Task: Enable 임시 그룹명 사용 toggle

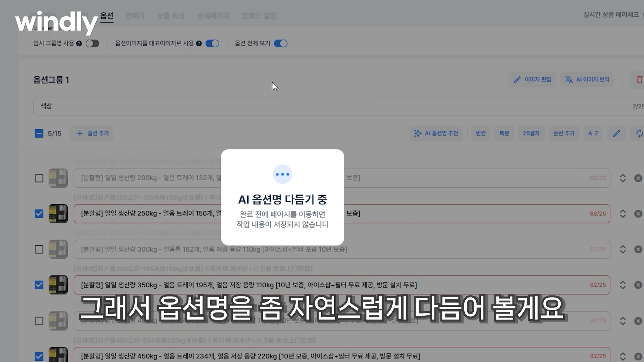Action: pos(93,43)
